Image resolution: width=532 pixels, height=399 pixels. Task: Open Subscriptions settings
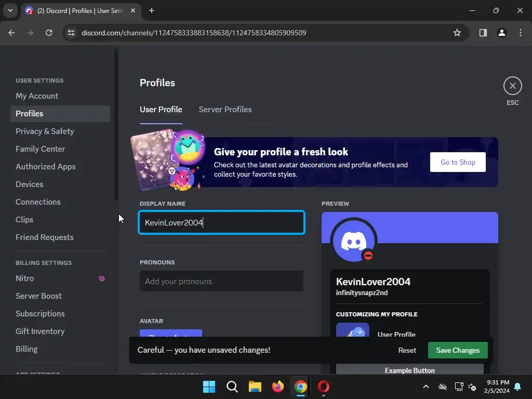(x=60, y=313)
